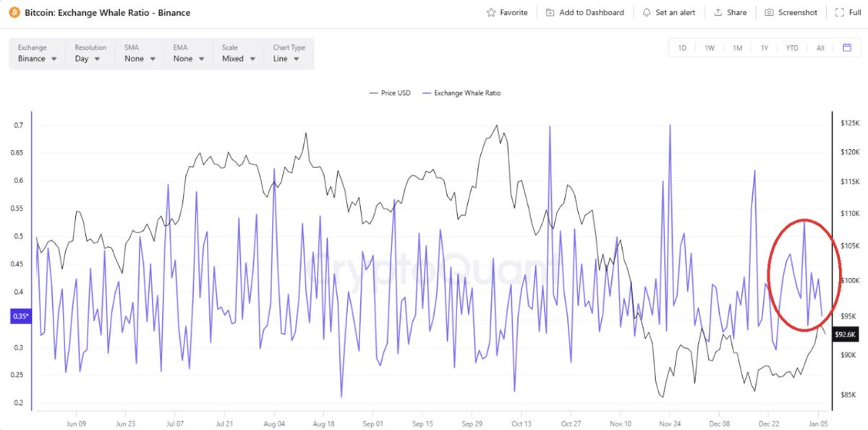Click the Add to Dashboard label
Viewport: 868px width, 430px height.
pyautogui.click(x=592, y=12)
